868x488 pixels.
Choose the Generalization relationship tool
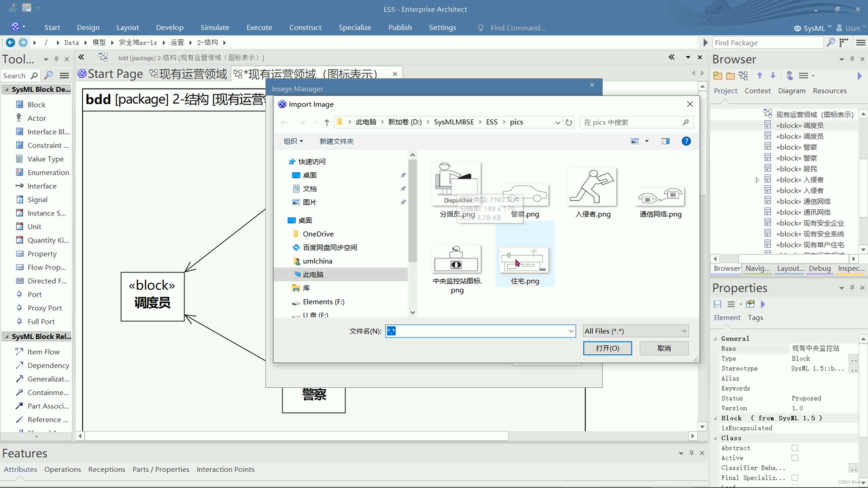(x=48, y=379)
